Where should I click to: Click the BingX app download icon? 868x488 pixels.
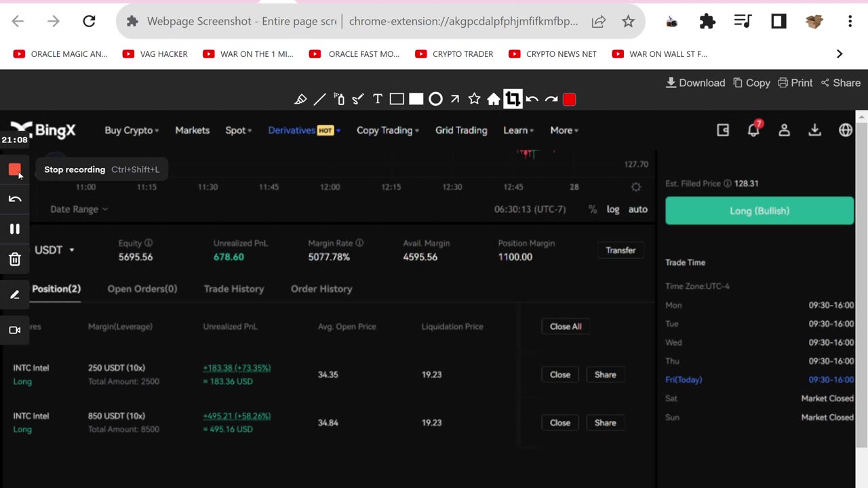coord(815,130)
